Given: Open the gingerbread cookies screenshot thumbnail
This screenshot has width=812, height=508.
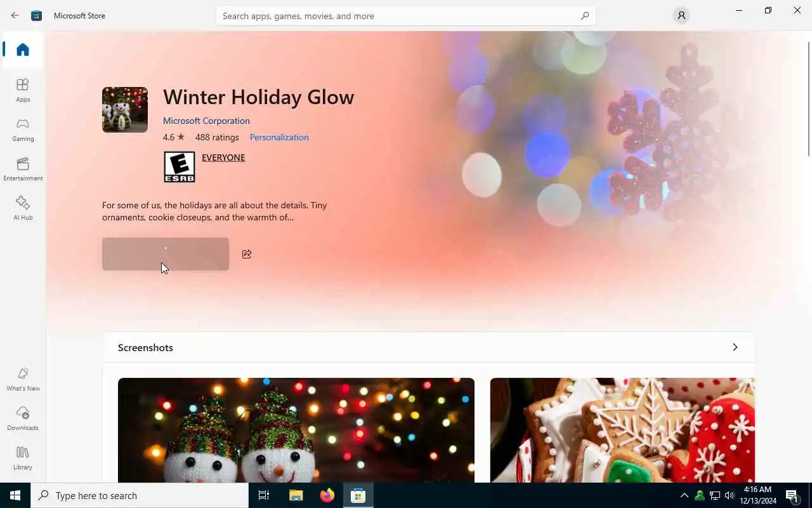Looking at the screenshot, I should (x=622, y=430).
